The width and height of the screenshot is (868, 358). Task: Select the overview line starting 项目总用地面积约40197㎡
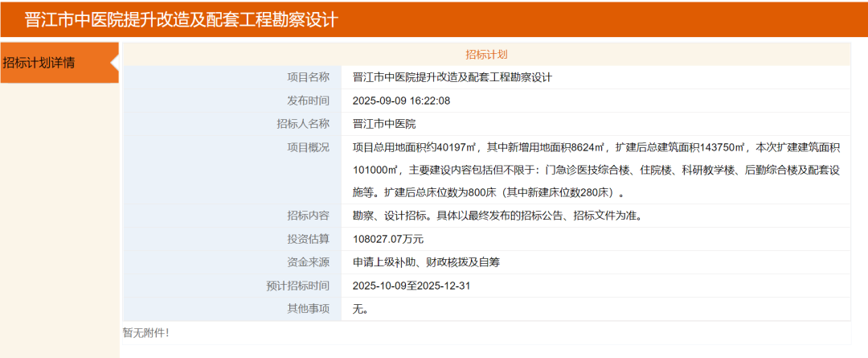(596, 147)
